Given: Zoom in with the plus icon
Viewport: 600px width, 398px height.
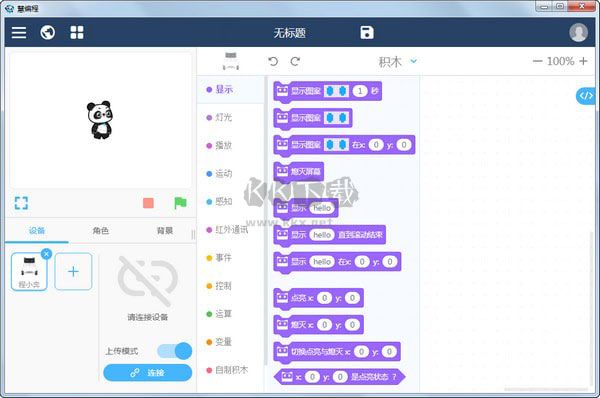Looking at the screenshot, I should pos(583,61).
